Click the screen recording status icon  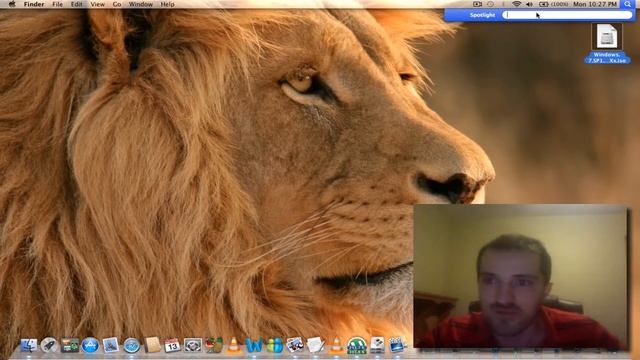click(x=477, y=4)
